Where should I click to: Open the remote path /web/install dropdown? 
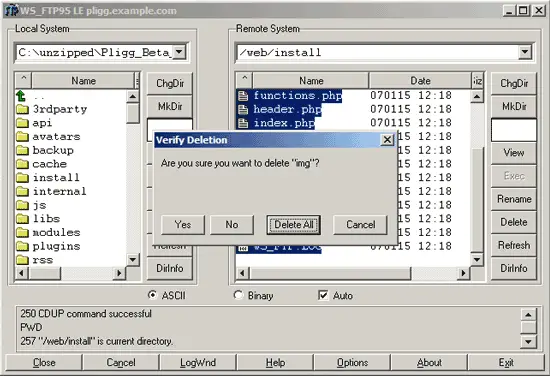pos(525,52)
